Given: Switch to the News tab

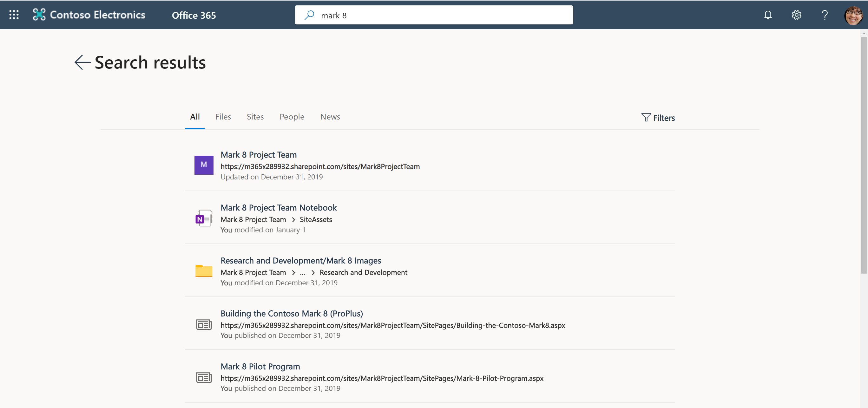Looking at the screenshot, I should (330, 117).
